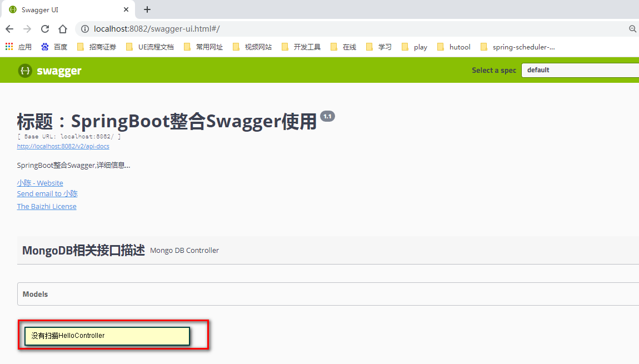Click the page title SpringBoot整合Swagger使用
Viewport: 639px width, 364px height.
coord(167,122)
